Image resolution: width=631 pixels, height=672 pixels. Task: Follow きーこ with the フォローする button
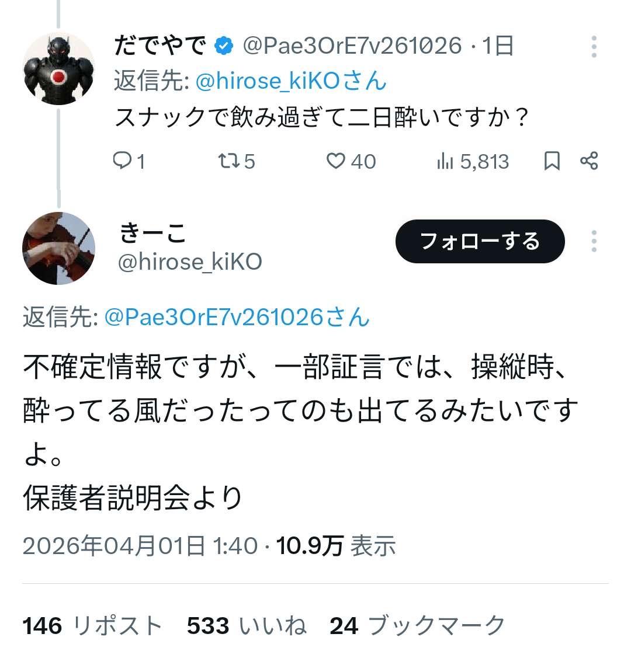(x=480, y=241)
